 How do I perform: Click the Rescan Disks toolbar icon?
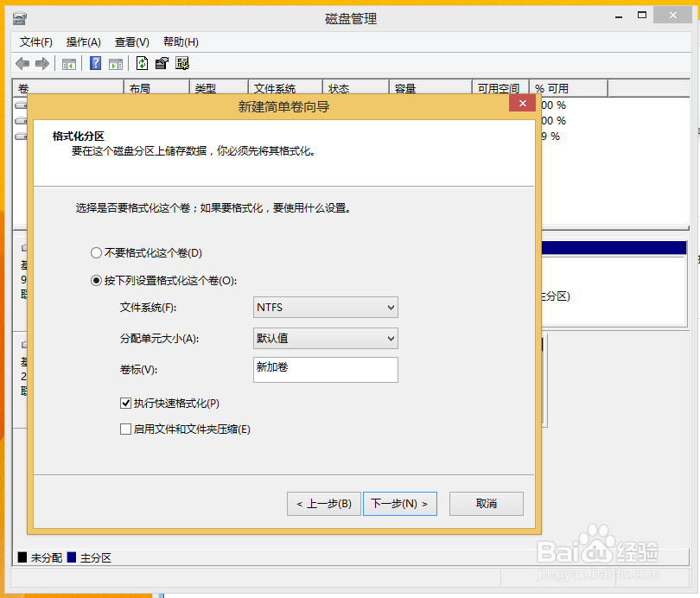point(181,62)
